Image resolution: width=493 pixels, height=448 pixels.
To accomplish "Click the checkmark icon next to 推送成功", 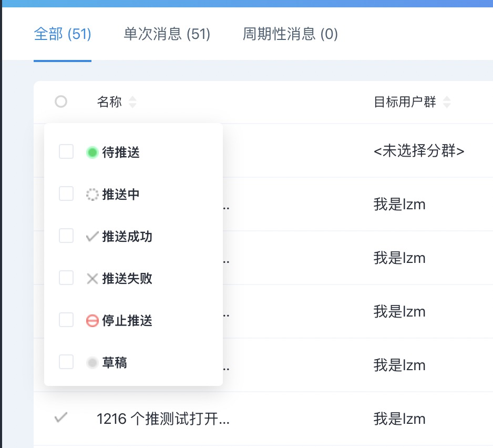I will [x=92, y=236].
